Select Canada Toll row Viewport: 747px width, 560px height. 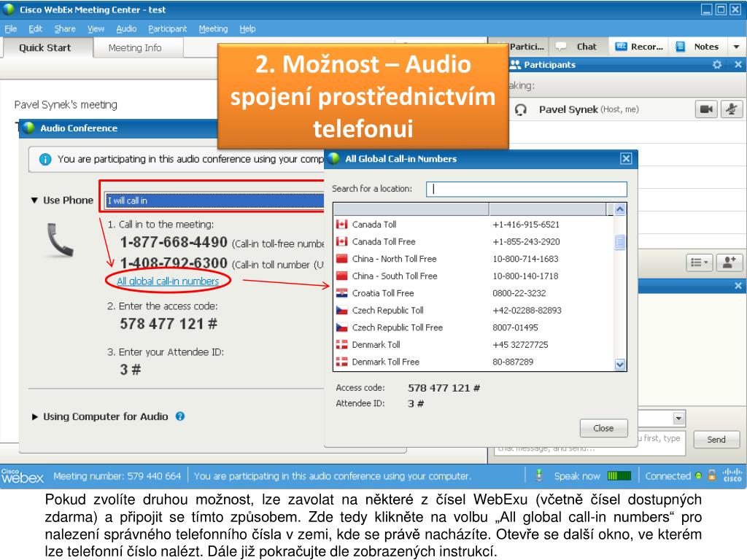click(x=474, y=225)
